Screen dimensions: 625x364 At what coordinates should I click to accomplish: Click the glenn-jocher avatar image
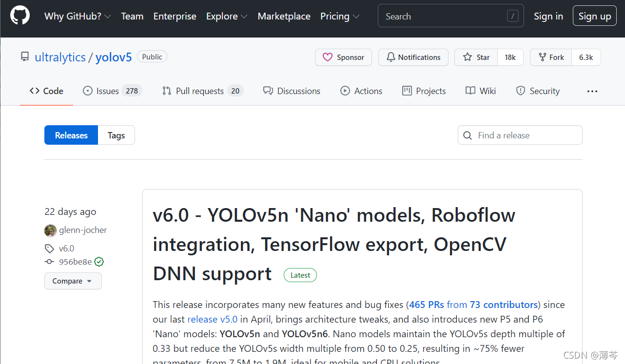click(x=50, y=230)
